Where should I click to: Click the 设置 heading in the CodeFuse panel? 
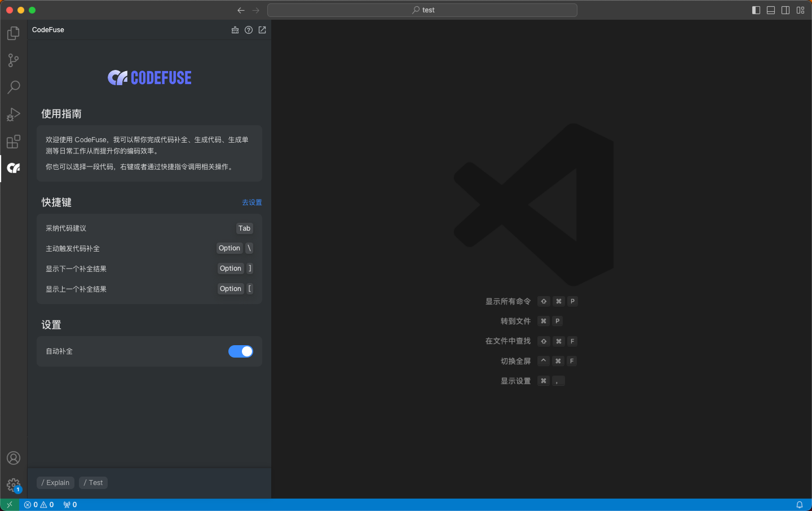point(51,325)
